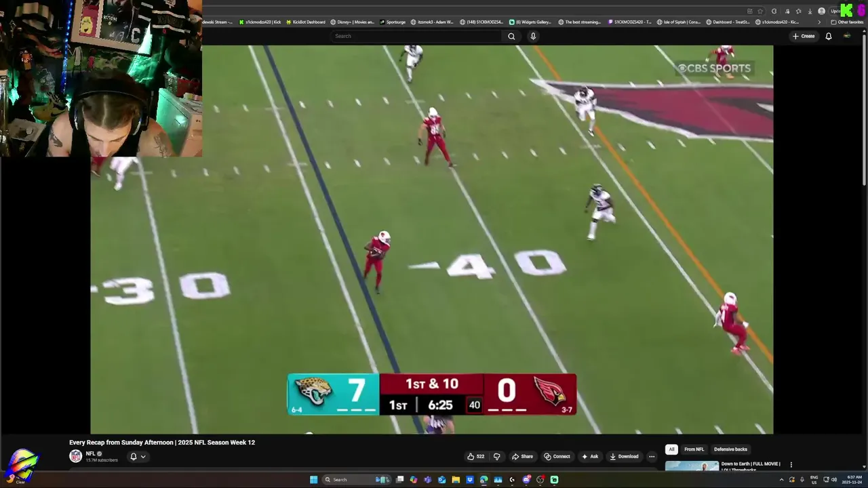Open The best streaming bookmark
The image size is (868, 488).
pyautogui.click(x=580, y=22)
